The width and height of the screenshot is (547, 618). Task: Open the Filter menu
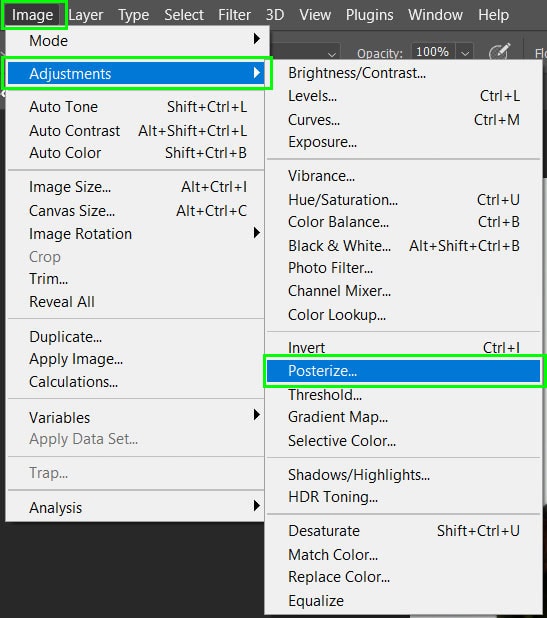coord(234,15)
